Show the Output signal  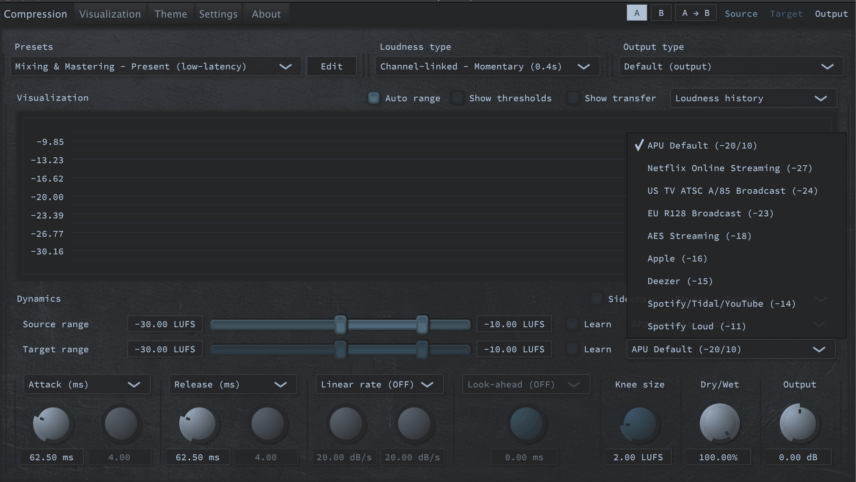pyautogui.click(x=831, y=14)
